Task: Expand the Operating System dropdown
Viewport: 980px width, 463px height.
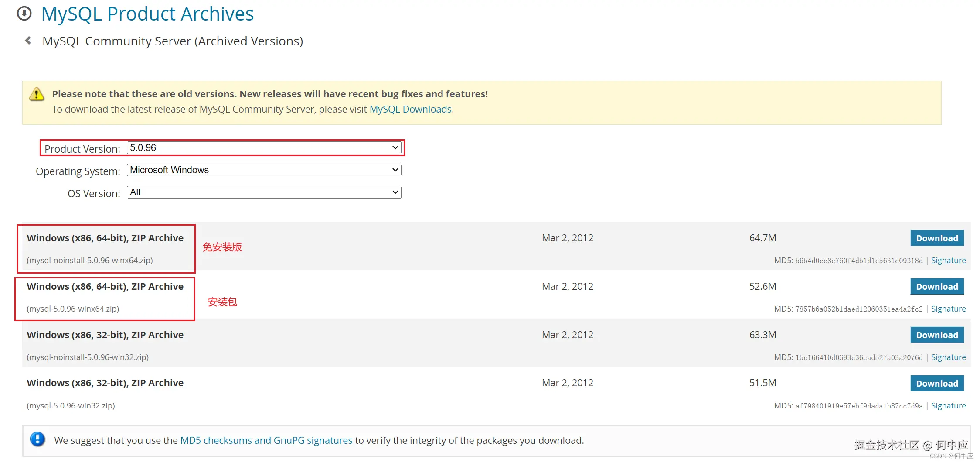Action: point(264,170)
